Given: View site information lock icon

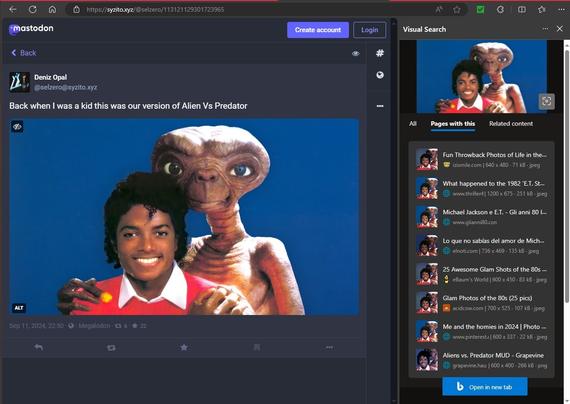Looking at the screenshot, I should [x=76, y=9].
